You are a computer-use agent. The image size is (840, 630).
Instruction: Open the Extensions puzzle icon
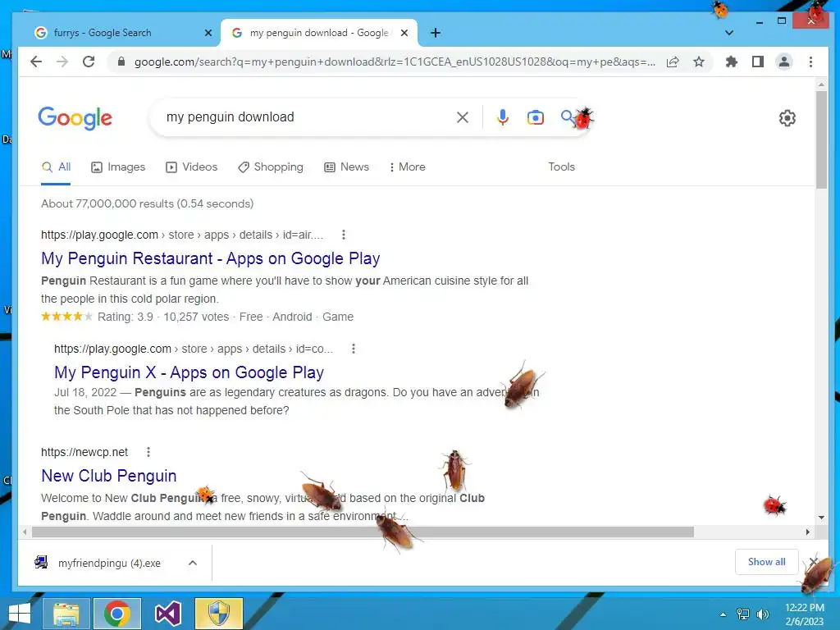[x=731, y=62]
